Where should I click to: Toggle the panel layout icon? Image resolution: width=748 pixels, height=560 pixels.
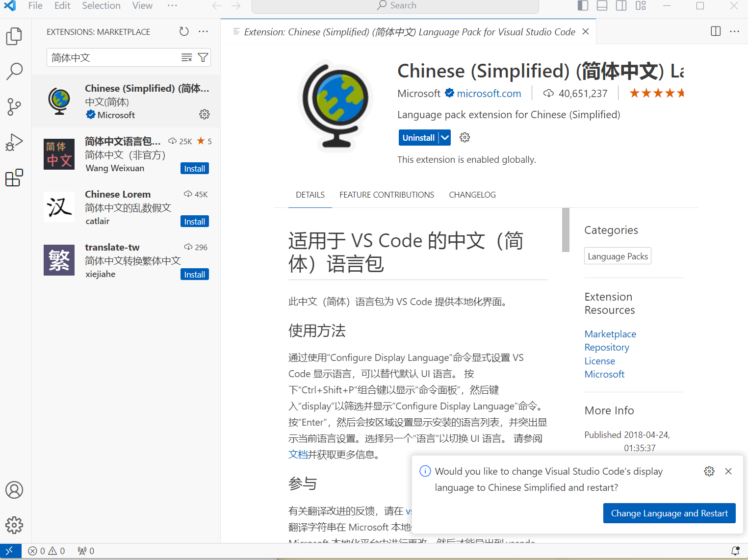(x=602, y=5)
